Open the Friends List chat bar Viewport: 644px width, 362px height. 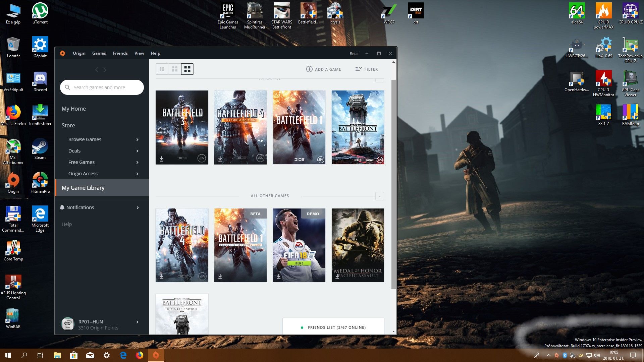(333, 327)
